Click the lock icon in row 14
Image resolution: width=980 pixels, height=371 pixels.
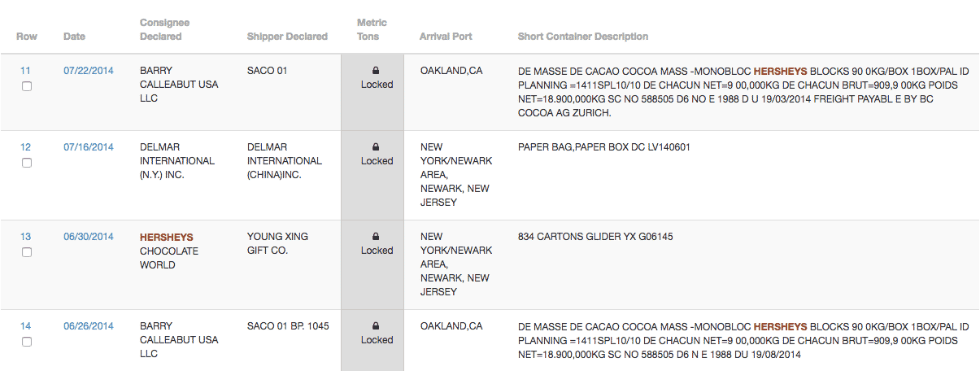[376, 326]
